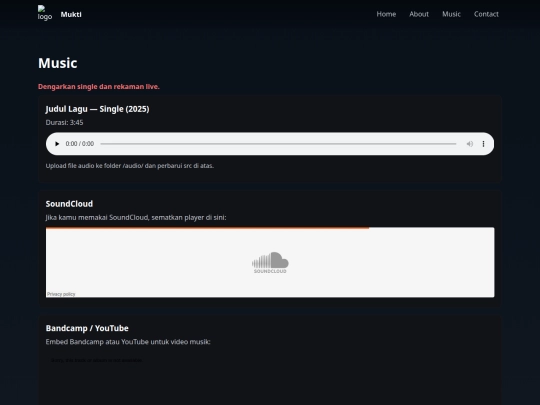Click the Music page heading

pos(58,63)
